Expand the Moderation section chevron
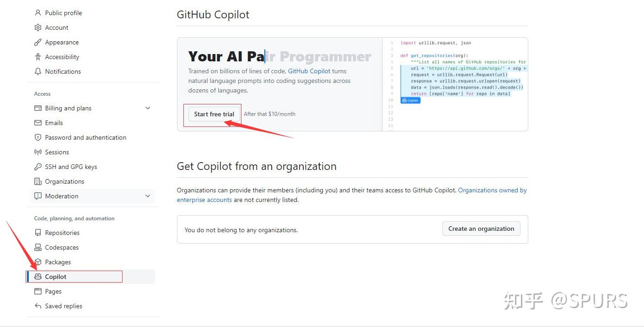Image resolution: width=644 pixels, height=327 pixels. (148, 196)
